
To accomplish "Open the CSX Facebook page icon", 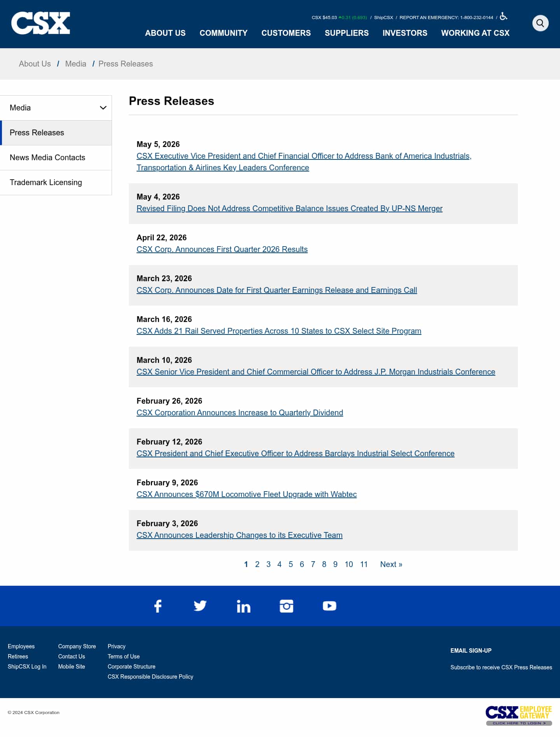I will click(157, 606).
